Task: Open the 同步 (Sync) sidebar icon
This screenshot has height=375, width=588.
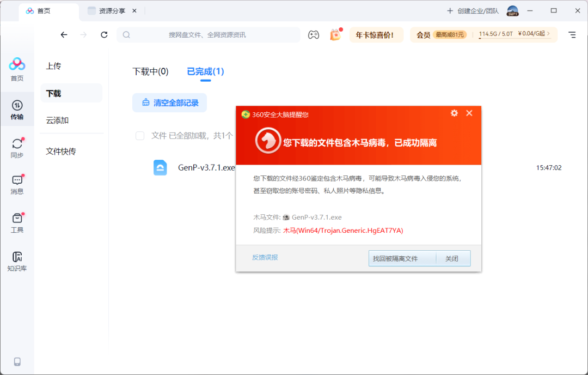Action: 17,147
